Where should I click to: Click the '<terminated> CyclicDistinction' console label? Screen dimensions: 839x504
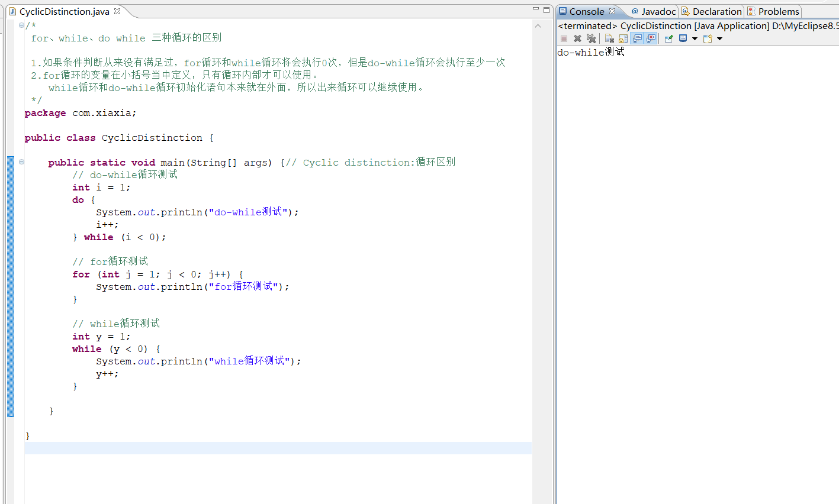point(698,26)
